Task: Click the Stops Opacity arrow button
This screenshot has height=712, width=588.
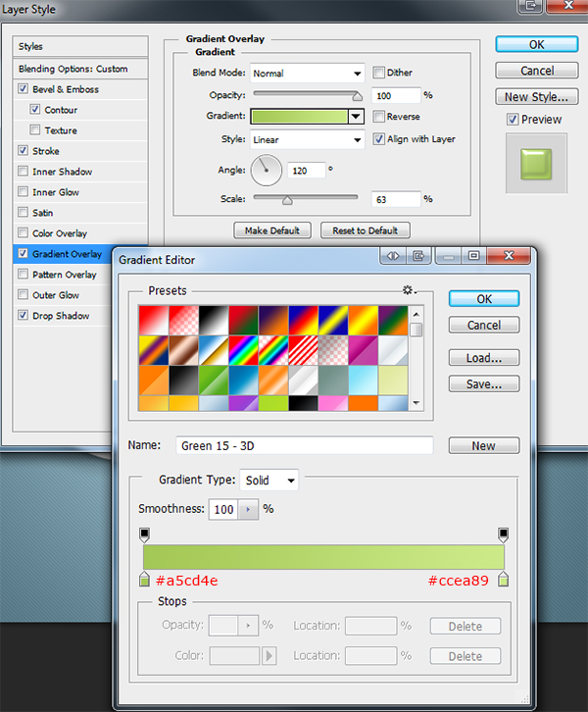Action: [248, 626]
